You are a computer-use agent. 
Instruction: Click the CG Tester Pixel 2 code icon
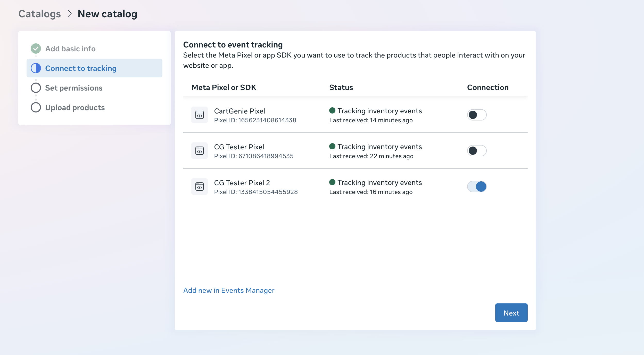tap(199, 187)
